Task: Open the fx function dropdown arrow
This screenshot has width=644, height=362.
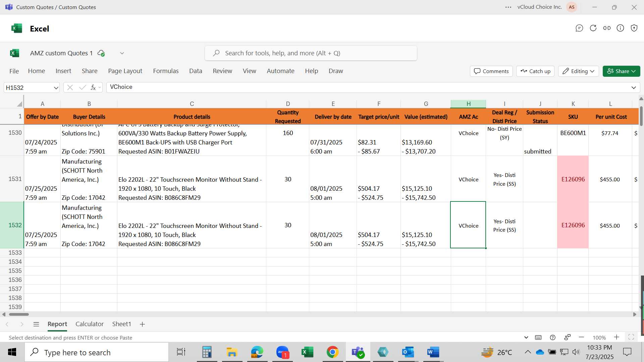Action: pos(100,87)
